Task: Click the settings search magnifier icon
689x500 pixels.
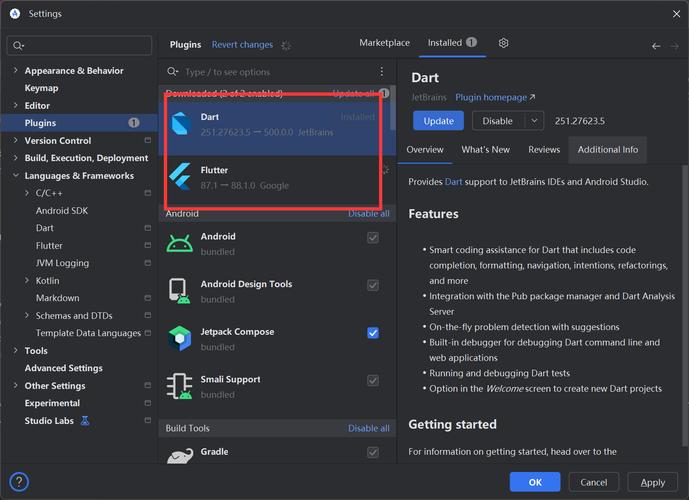Action: [18, 46]
